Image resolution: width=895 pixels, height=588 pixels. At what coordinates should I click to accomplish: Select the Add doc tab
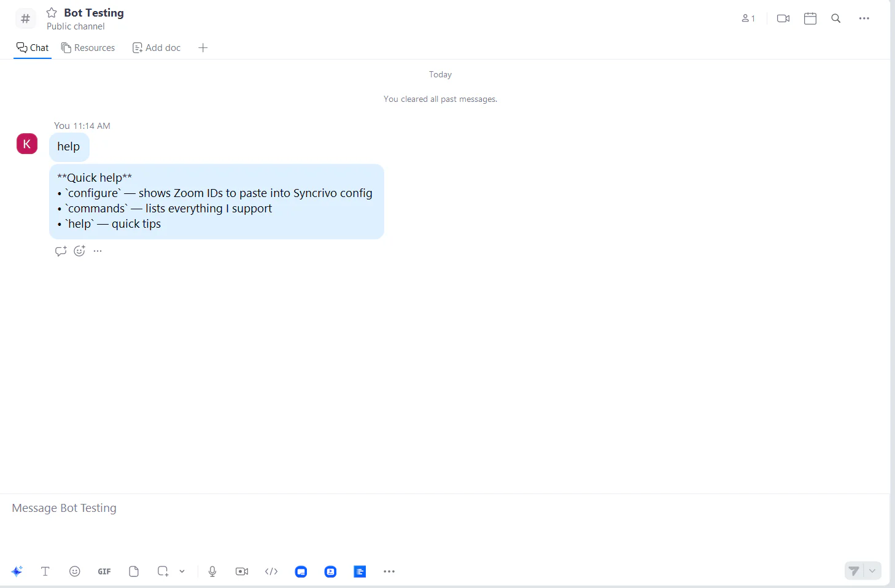pyautogui.click(x=157, y=48)
